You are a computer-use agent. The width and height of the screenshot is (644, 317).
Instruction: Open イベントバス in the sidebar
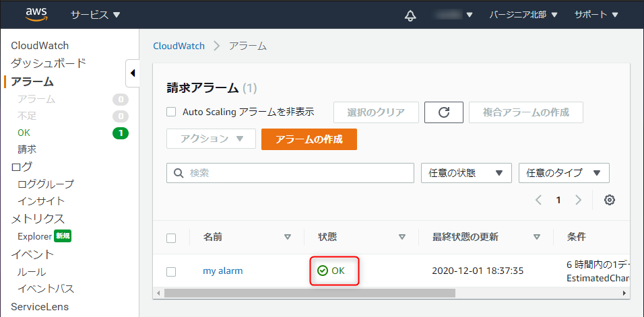pos(46,289)
